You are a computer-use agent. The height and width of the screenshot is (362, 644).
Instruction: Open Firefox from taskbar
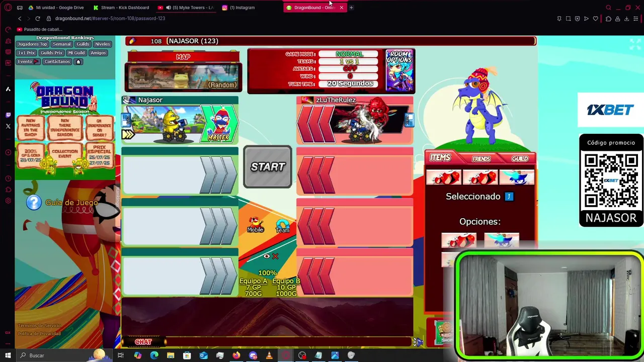click(236, 355)
